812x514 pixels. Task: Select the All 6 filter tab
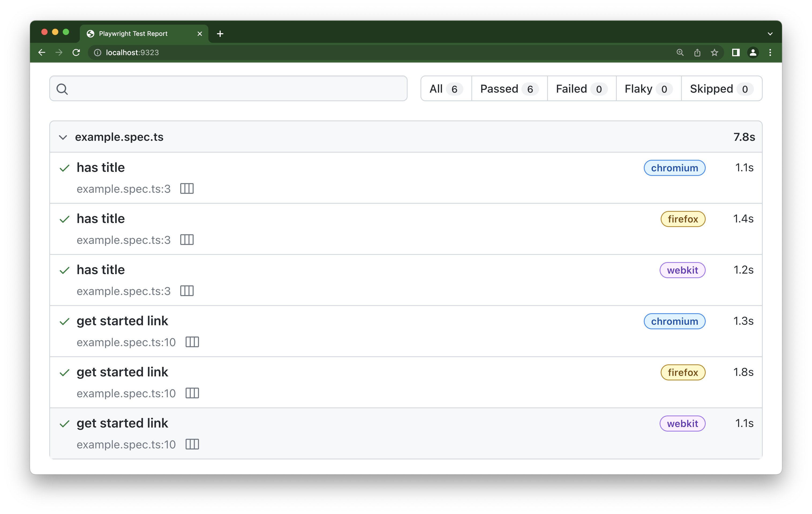[x=445, y=88]
